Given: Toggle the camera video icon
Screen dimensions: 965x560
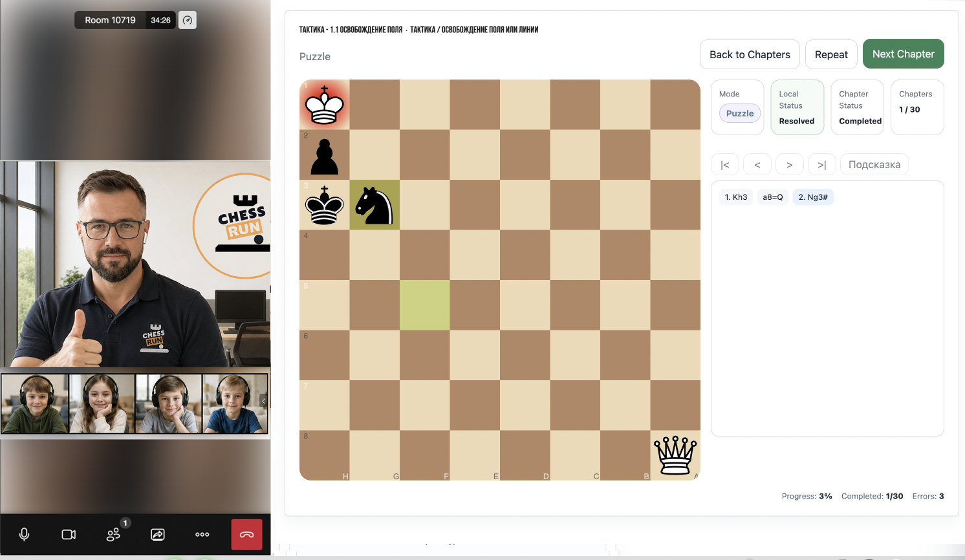Looking at the screenshot, I should [x=69, y=535].
